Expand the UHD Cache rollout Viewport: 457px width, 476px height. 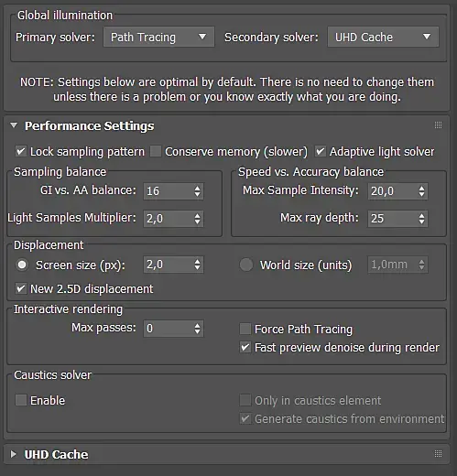click(14, 454)
